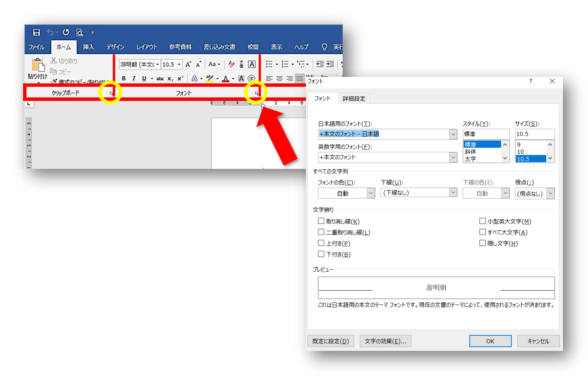Image resolution: width=588 pixels, height=376 pixels.
Task: Open the フォントの色 (自動) color dropdown
Action: pyautogui.click(x=371, y=193)
